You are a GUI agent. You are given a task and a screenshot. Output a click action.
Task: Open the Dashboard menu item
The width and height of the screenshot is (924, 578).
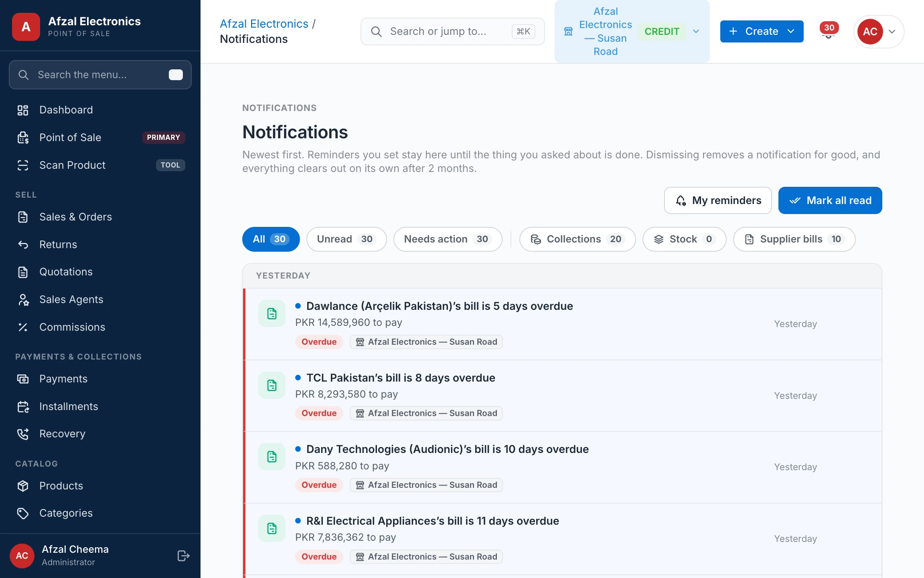(x=100, y=110)
